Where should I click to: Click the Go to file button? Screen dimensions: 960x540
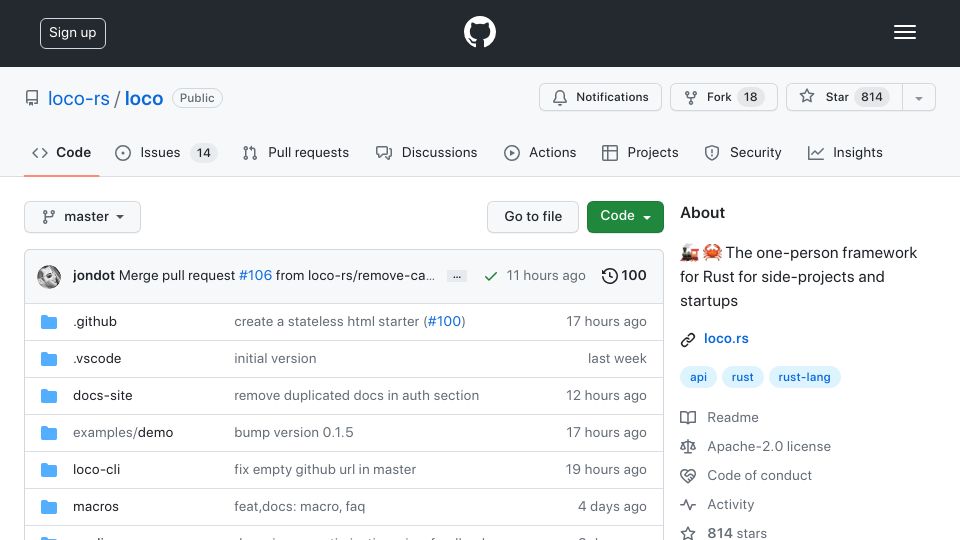(533, 217)
